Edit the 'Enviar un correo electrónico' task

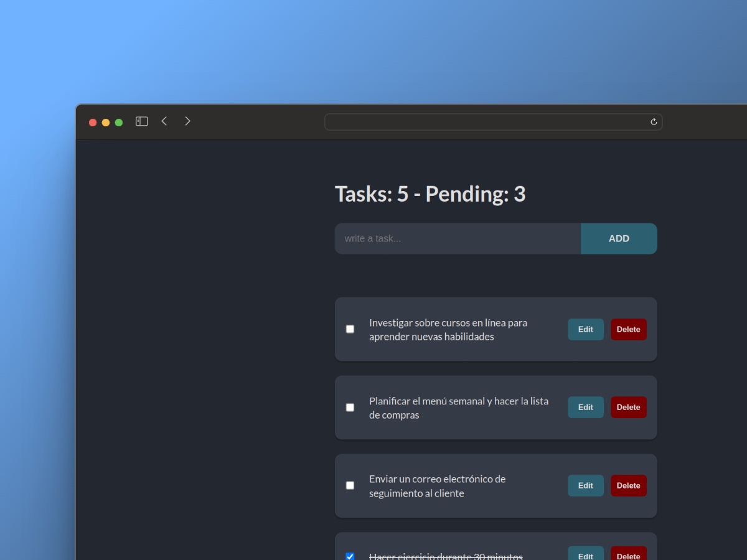tap(586, 485)
